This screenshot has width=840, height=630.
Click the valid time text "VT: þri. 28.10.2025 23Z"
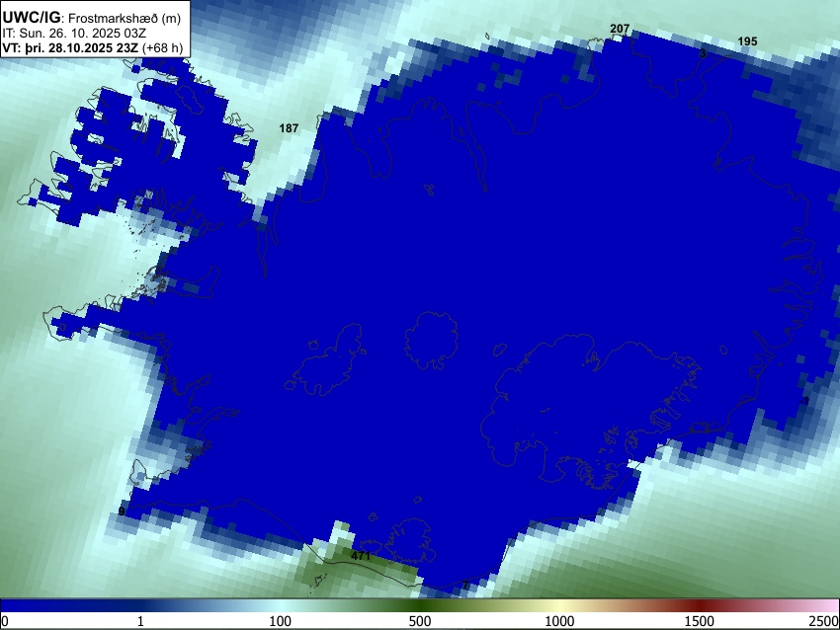click(70, 47)
